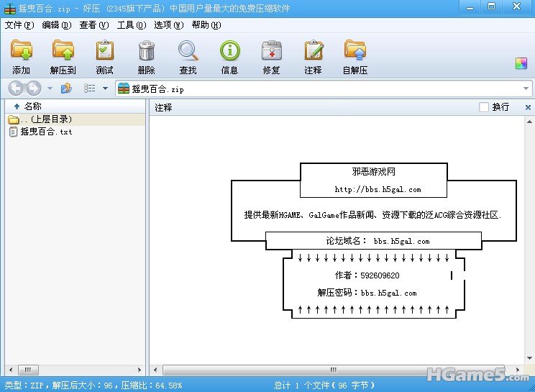Select the 摇曳百合.txt file

46,132
